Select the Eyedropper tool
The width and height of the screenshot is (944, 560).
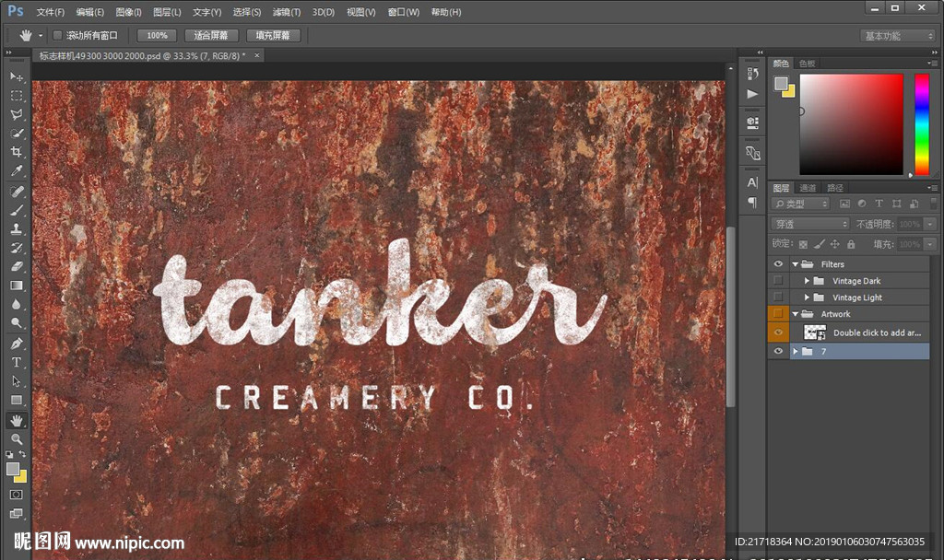click(x=17, y=170)
